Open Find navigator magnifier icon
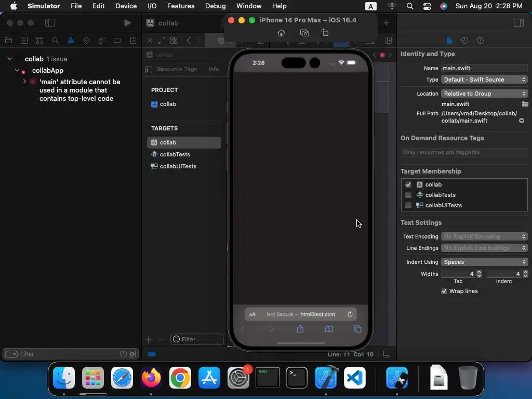This screenshot has height=399, width=532. click(x=55, y=41)
